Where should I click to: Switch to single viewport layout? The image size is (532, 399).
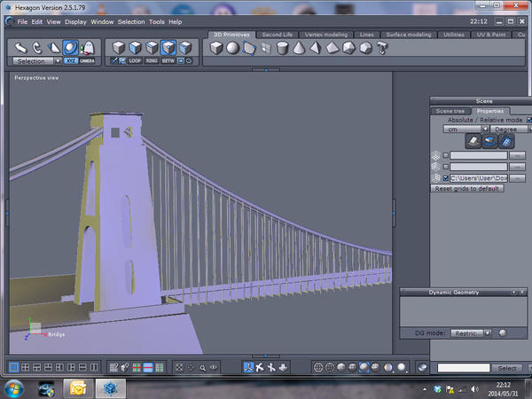(13, 367)
